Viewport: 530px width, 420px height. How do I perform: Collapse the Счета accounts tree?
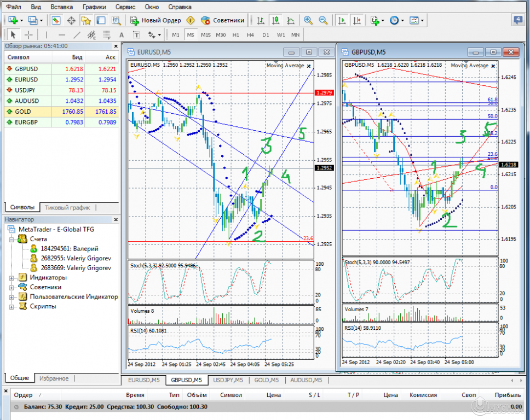(12, 239)
